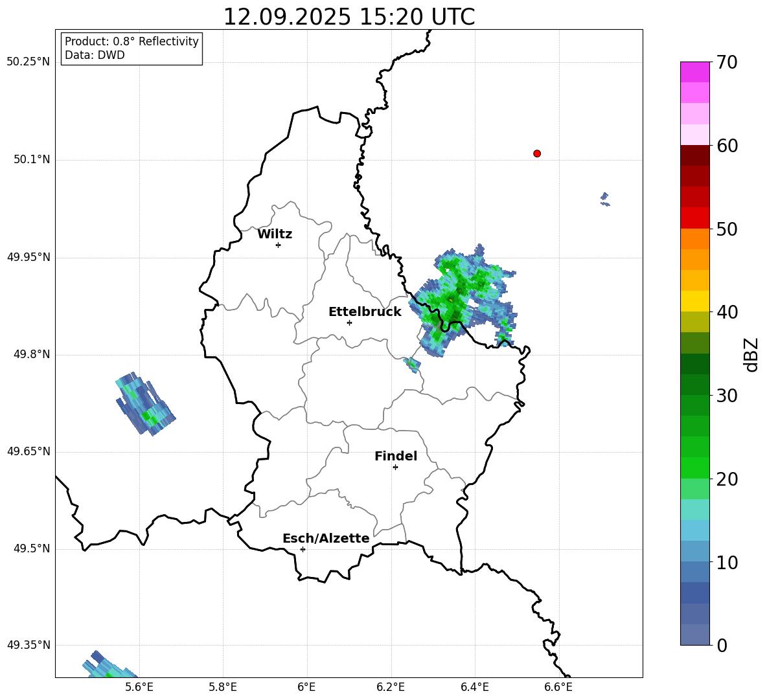Click the 6.6°E longitude label
The height and width of the screenshot is (700, 767).
point(558,687)
